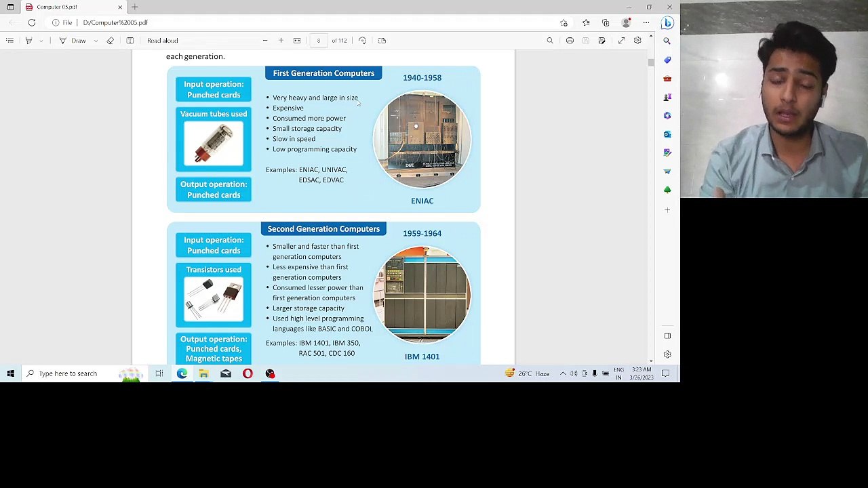Open the Edge tab actions menu
Screen dimensions: 868x488
[10, 7]
